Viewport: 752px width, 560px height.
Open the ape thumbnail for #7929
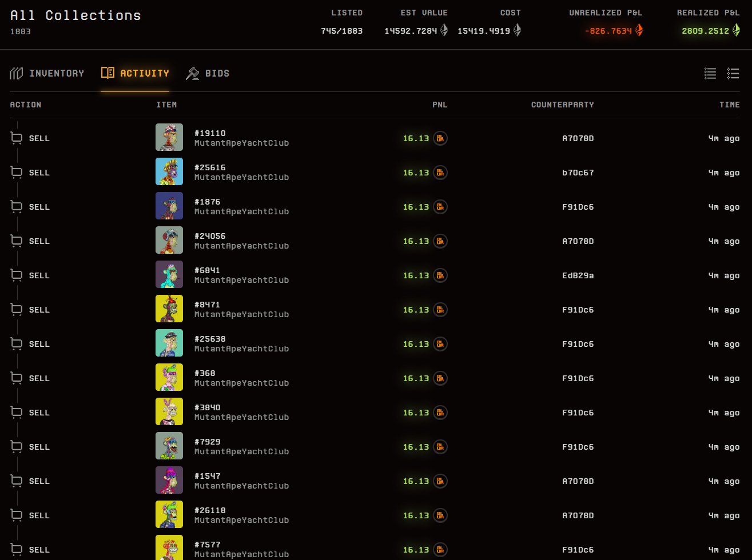(x=169, y=446)
